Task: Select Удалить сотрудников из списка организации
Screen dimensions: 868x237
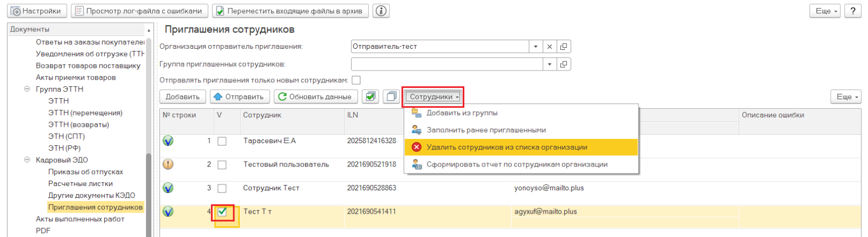Action: click(x=507, y=147)
